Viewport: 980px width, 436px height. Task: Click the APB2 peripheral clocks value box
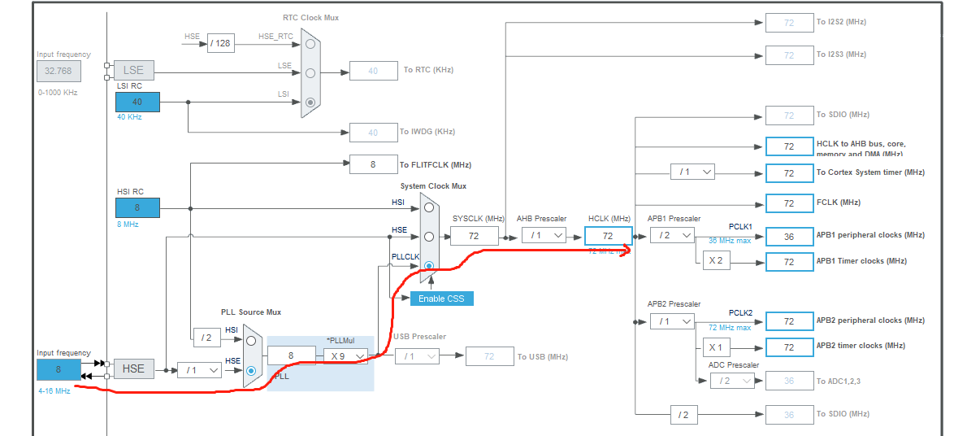(789, 321)
